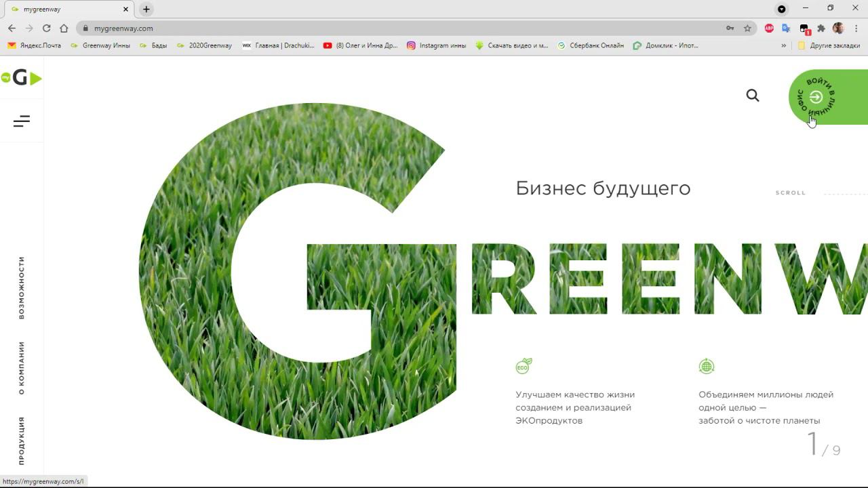Reload the page with the refresh icon

pyautogui.click(x=47, y=28)
